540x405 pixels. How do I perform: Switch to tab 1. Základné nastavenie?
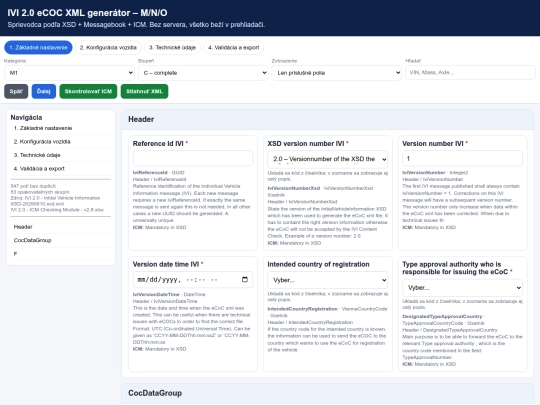pos(38,48)
